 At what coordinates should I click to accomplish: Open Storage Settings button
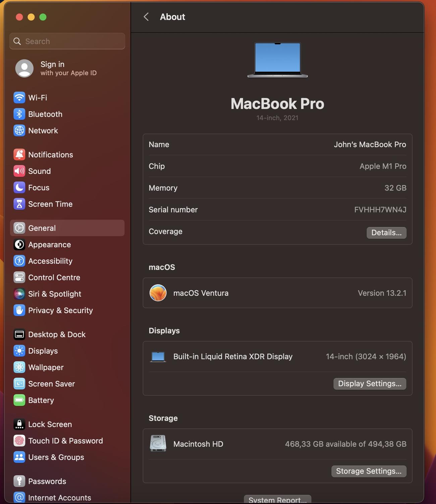click(369, 471)
